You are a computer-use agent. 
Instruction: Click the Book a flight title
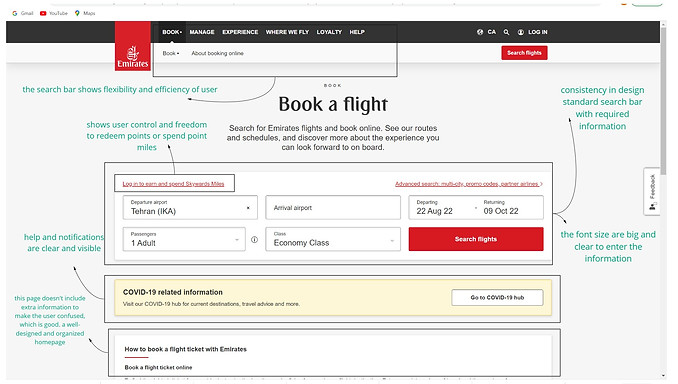pyautogui.click(x=333, y=104)
